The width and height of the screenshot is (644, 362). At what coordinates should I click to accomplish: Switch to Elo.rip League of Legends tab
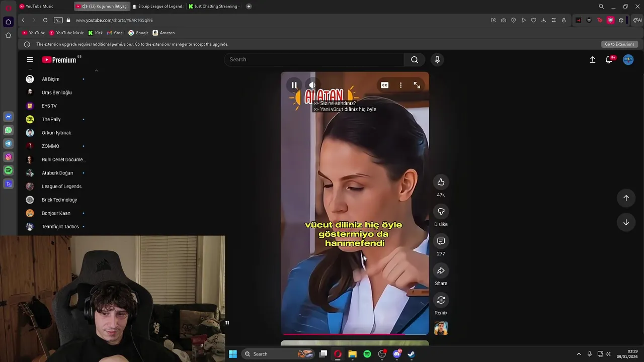[158, 7]
